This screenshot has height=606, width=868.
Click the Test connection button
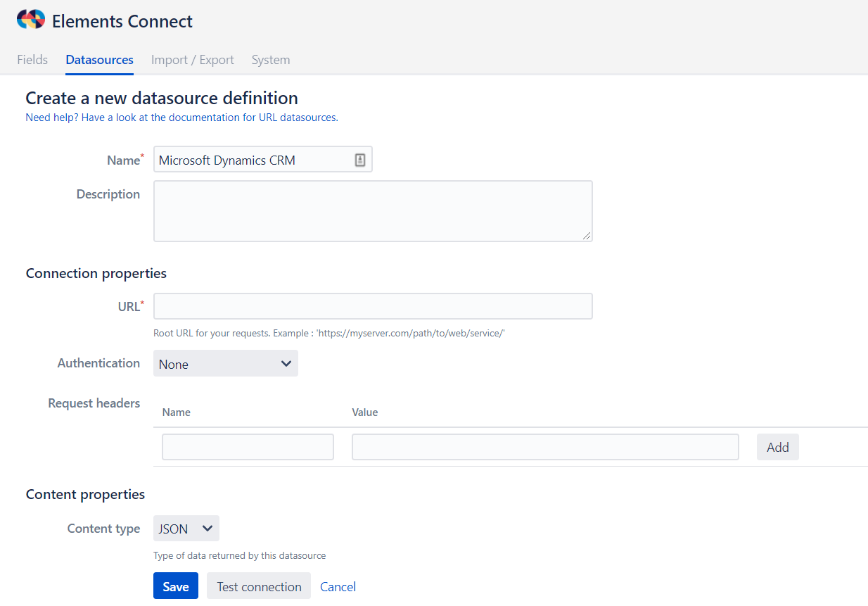pyautogui.click(x=259, y=586)
